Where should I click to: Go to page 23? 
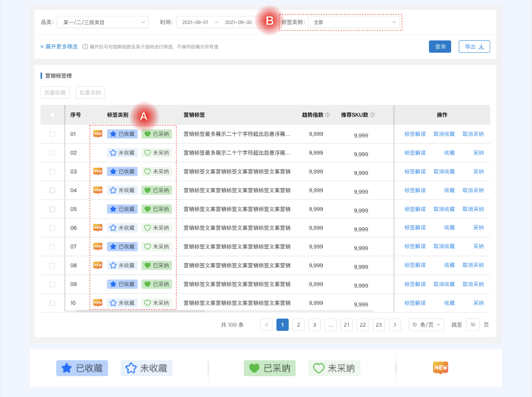point(379,325)
